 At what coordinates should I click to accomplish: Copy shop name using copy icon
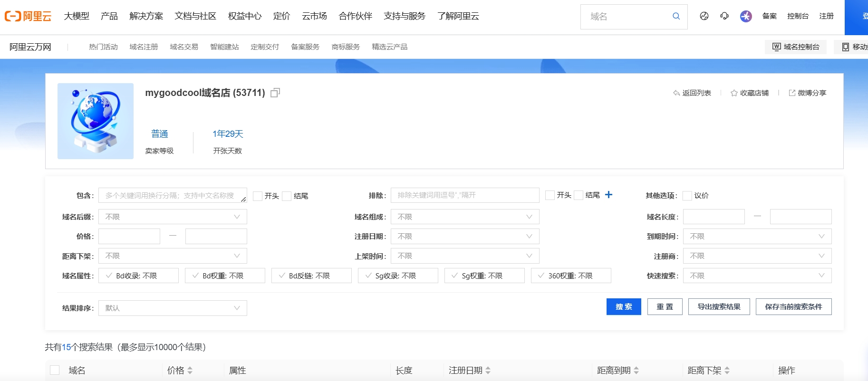tap(275, 93)
